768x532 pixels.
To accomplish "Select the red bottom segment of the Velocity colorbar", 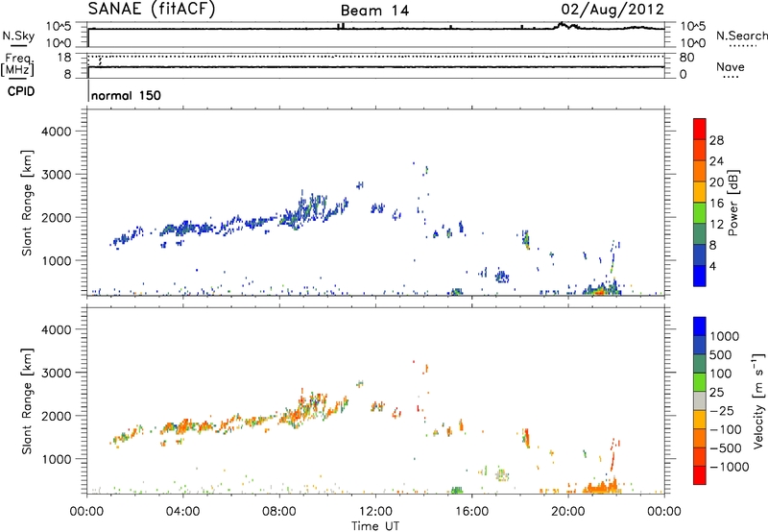I will [x=700, y=475].
